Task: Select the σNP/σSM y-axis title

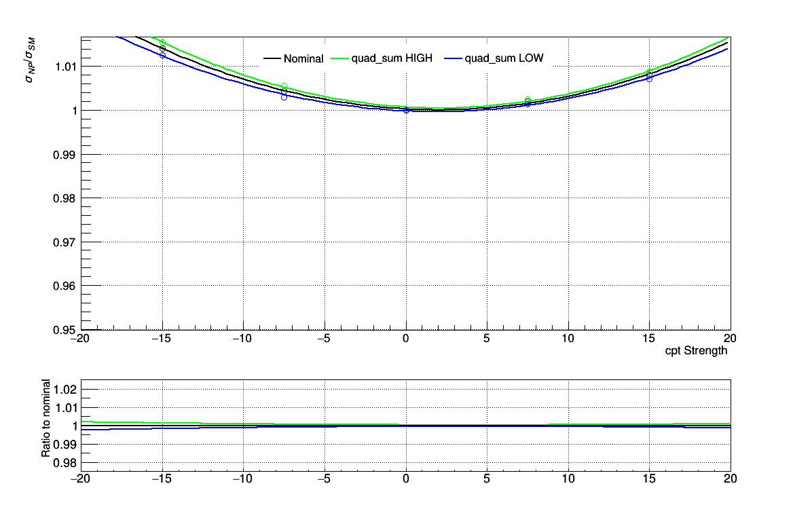Action: coord(30,60)
